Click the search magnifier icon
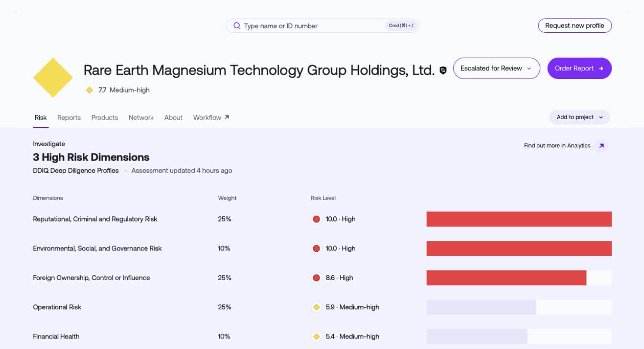 pos(237,26)
